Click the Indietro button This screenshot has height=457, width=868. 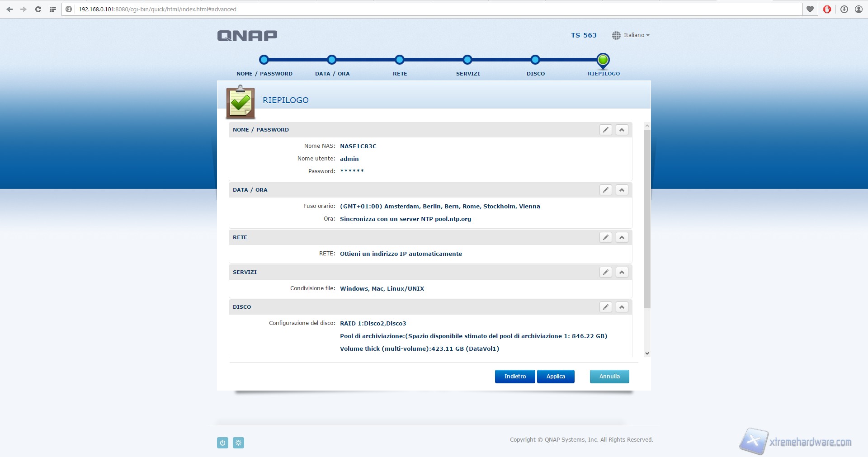(x=515, y=377)
